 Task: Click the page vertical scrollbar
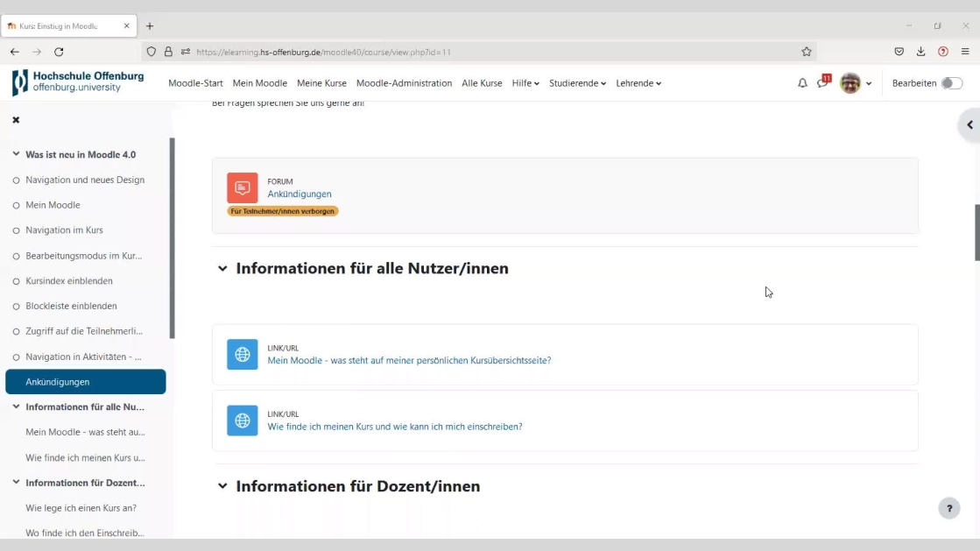click(976, 232)
